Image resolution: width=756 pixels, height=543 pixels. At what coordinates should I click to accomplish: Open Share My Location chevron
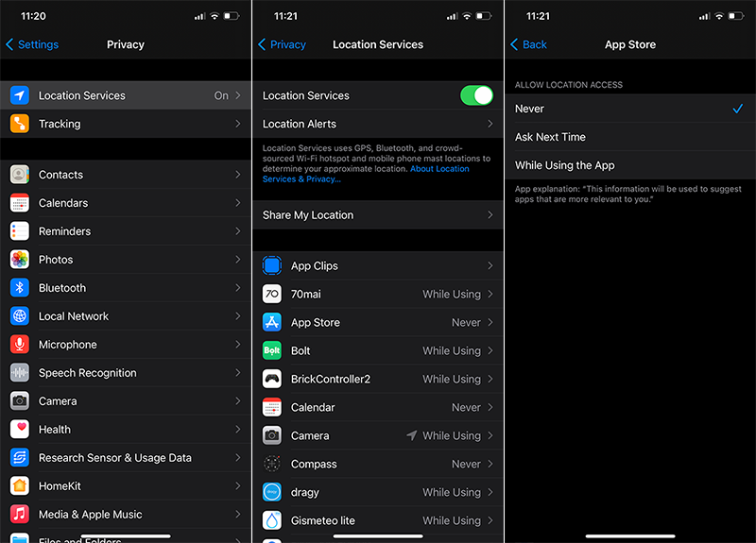(490, 215)
